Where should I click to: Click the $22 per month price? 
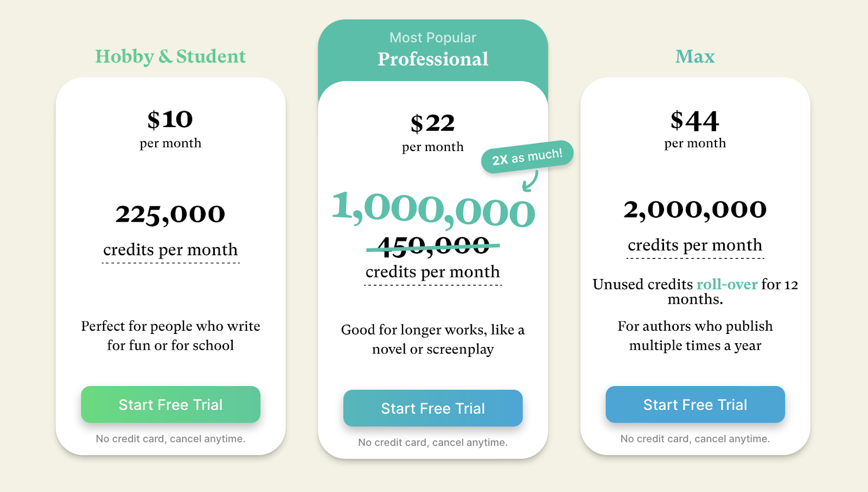click(x=433, y=133)
